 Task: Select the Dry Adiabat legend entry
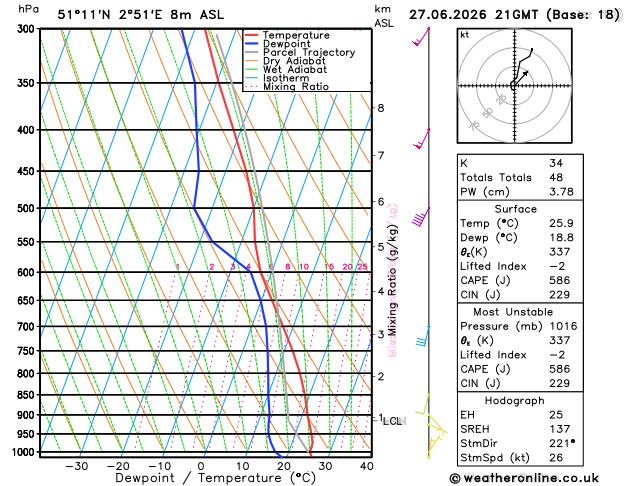285,61
